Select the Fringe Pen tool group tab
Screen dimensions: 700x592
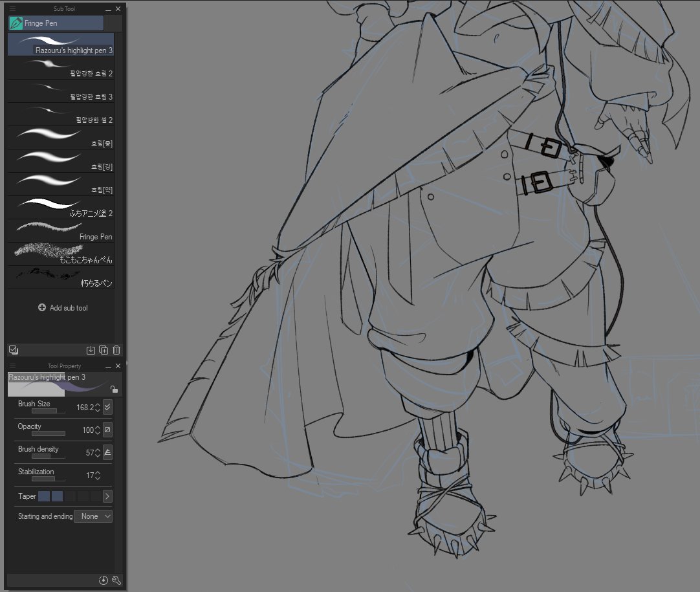pyautogui.click(x=56, y=23)
